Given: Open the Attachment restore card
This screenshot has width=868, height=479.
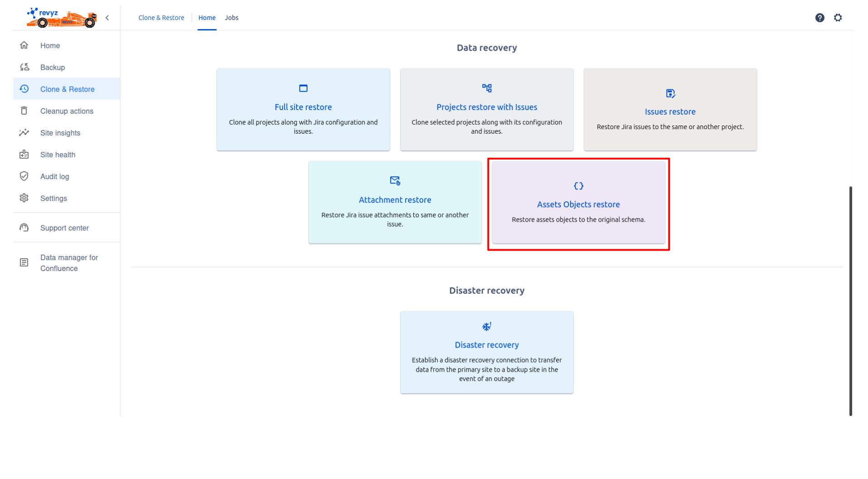Looking at the screenshot, I should (395, 202).
